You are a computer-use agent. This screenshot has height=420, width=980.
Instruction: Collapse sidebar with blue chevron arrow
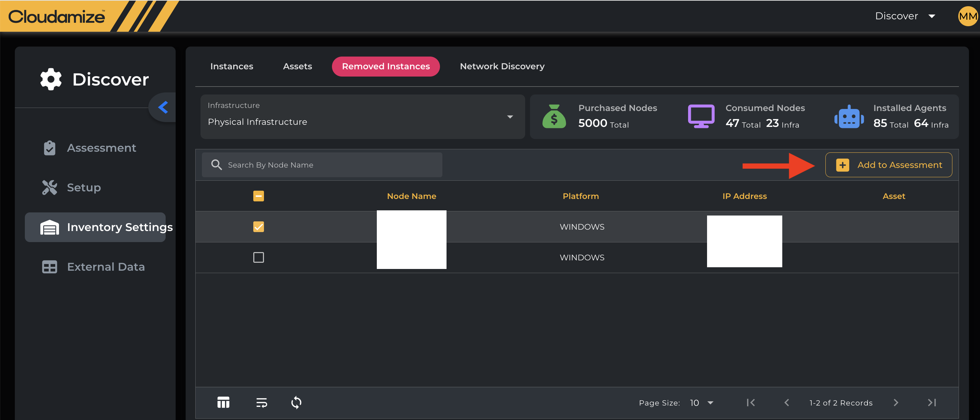(x=163, y=107)
